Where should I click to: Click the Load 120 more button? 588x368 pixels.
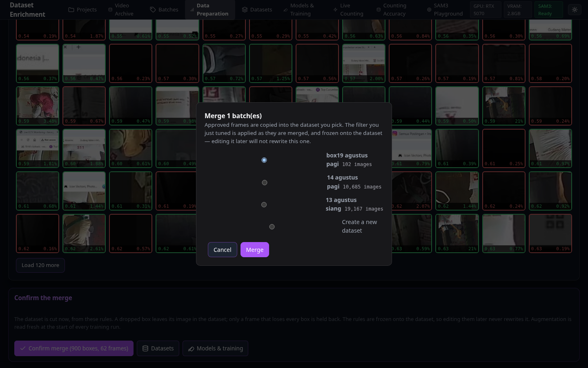(40, 265)
